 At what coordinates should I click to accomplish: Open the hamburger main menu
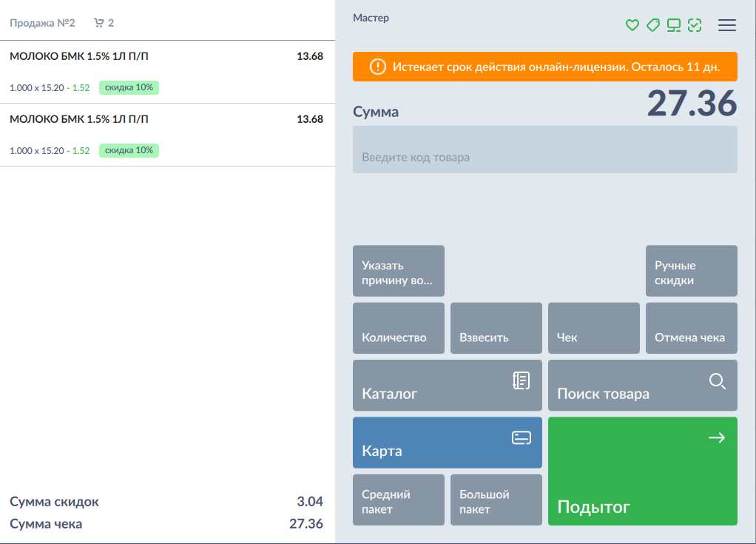click(727, 25)
